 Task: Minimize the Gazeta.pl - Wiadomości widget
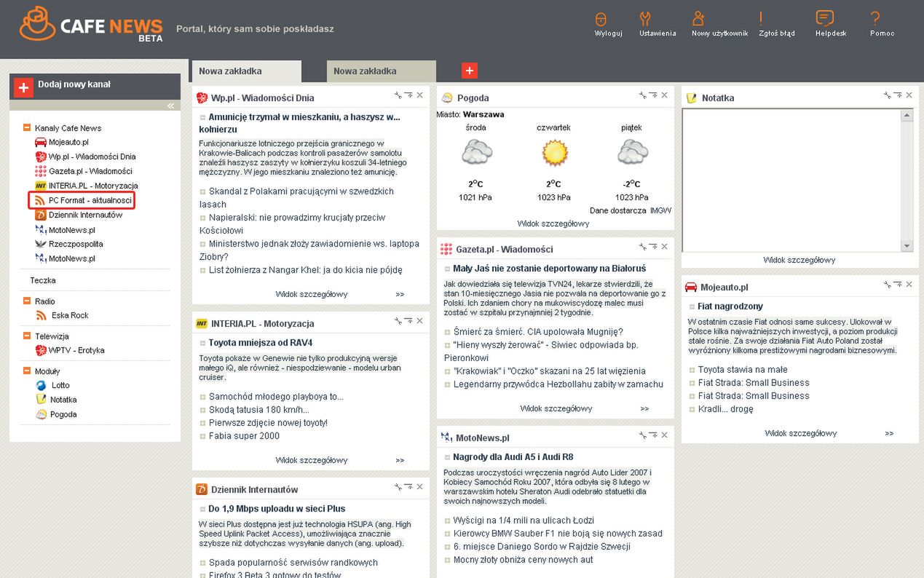point(654,247)
